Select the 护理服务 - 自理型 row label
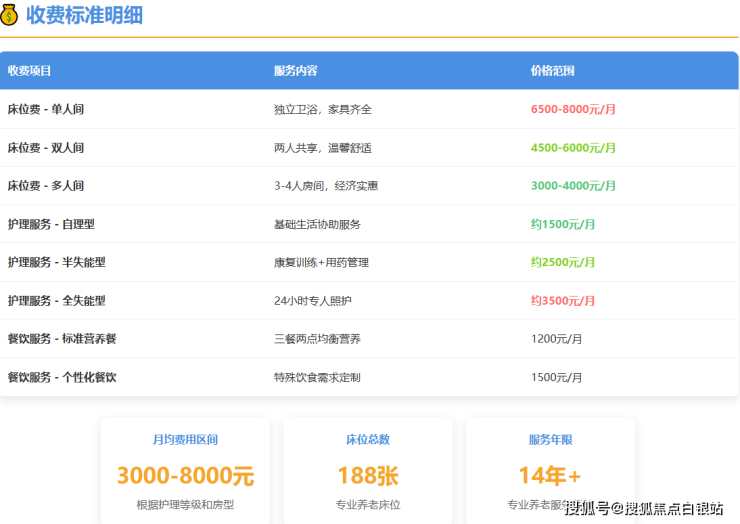Image resolution: width=740 pixels, height=524 pixels. tap(52, 224)
